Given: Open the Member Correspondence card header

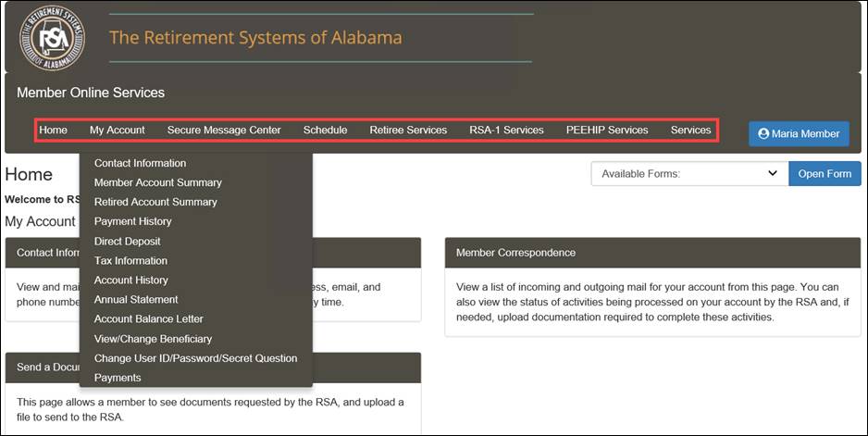Looking at the screenshot, I should pyautogui.click(x=652, y=253).
